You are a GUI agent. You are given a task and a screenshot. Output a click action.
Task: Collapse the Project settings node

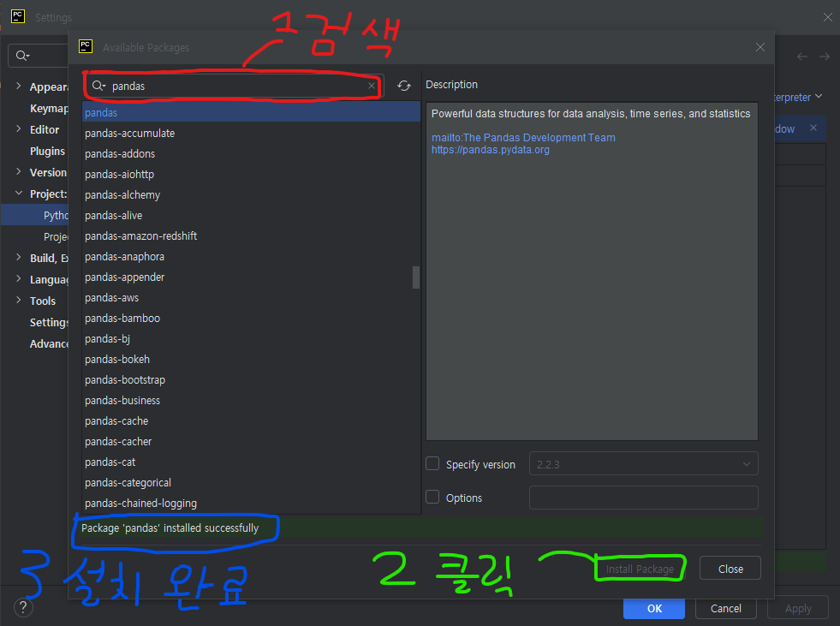pyautogui.click(x=19, y=193)
